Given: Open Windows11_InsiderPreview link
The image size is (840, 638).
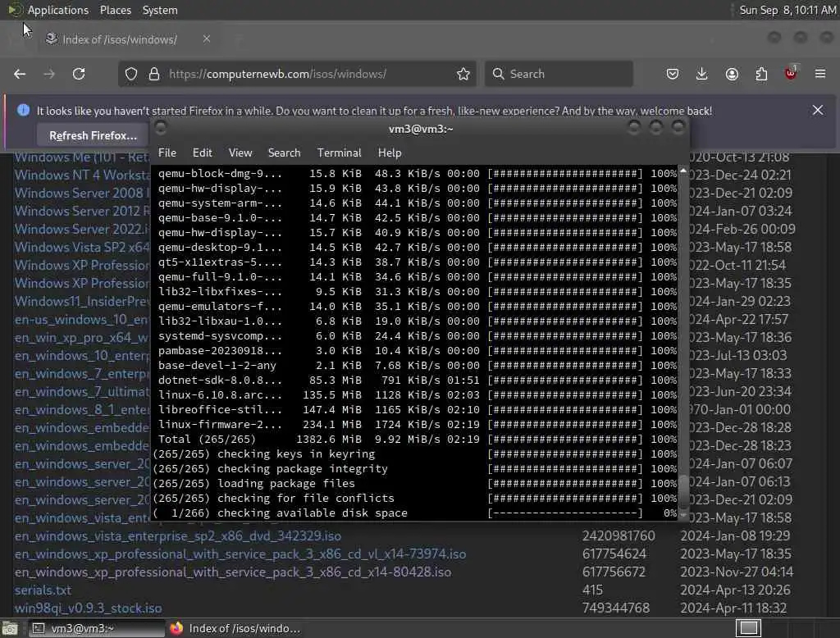Looking at the screenshot, I should 83,301.
